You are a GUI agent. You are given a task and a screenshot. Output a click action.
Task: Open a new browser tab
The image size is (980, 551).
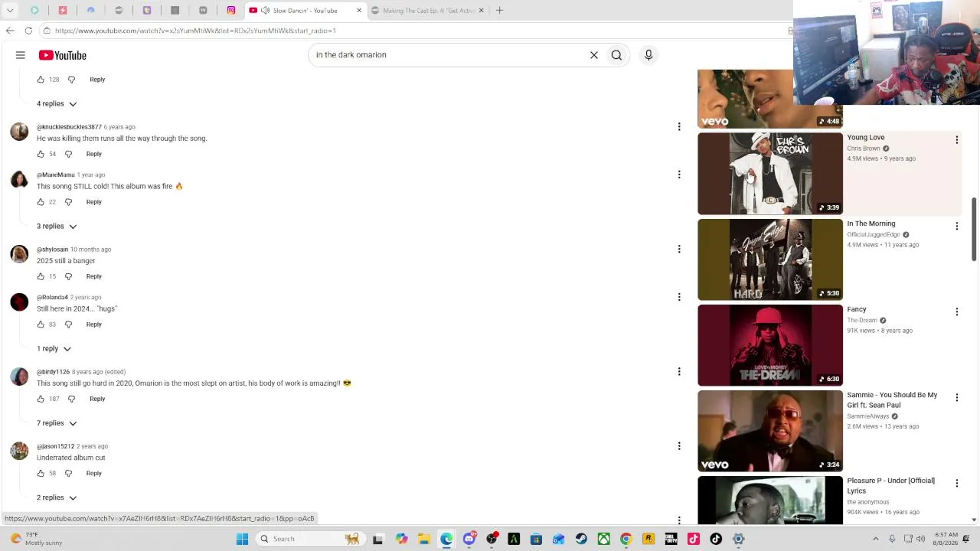point(499,11)
